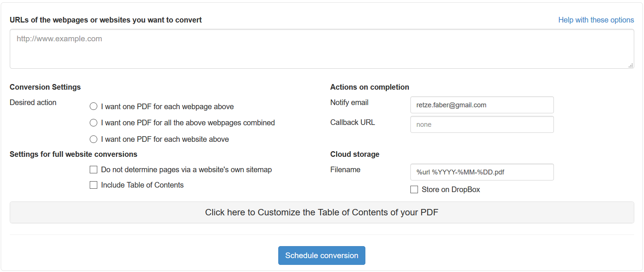Click the 'Settings for full website conversions' heading

74,154
